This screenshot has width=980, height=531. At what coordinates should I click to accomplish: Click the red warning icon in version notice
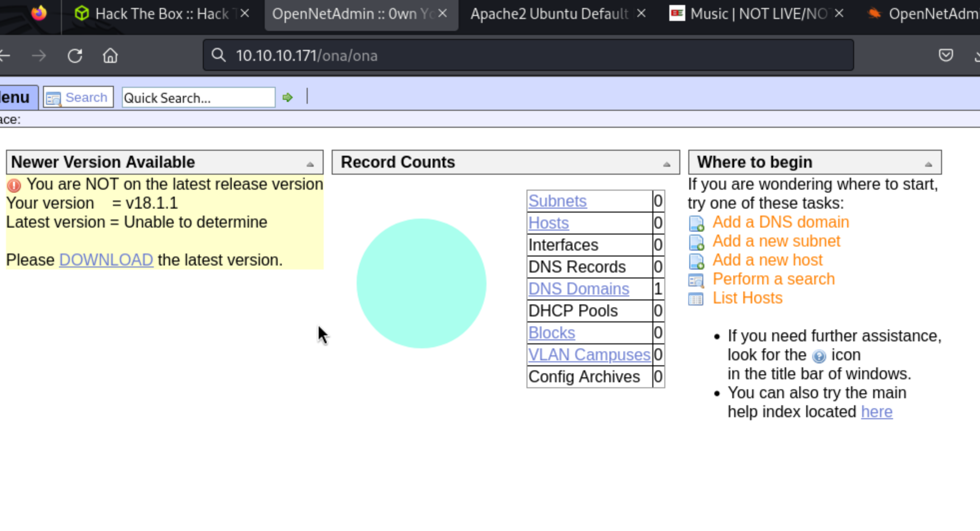pos(14,185)
